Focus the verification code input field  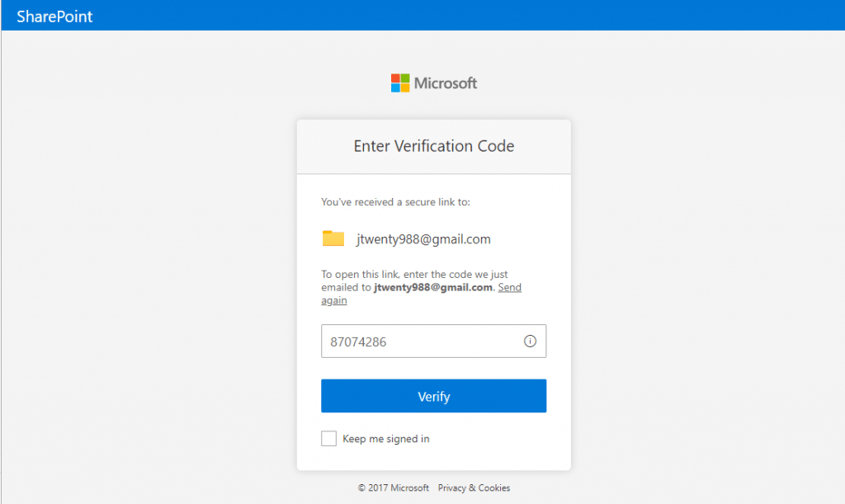click(434, 341)
